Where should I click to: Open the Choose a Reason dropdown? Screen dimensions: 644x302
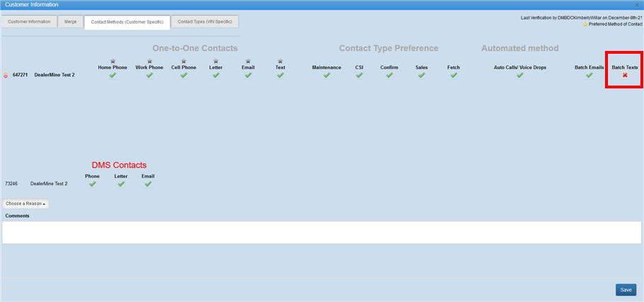coord(25,204)
